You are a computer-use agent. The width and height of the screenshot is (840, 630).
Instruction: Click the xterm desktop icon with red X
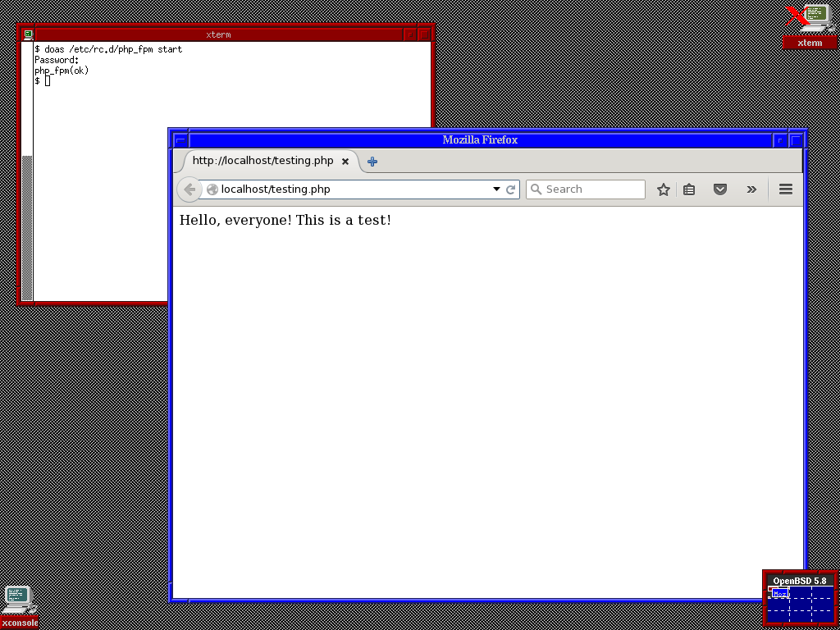tap(811, 18)
